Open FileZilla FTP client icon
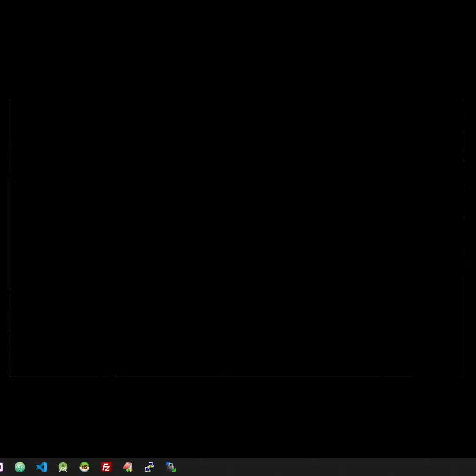This screenshot has height=476, width=476. pyautogui.click(x=106, y=467)
